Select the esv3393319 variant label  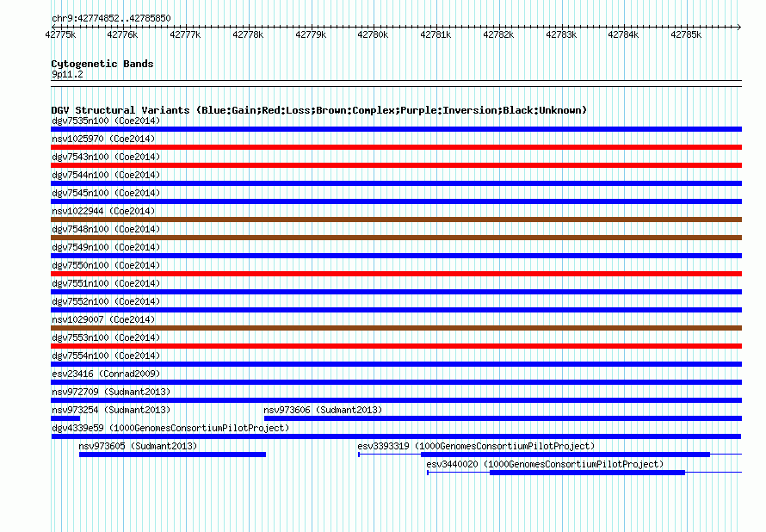(476, 446)
